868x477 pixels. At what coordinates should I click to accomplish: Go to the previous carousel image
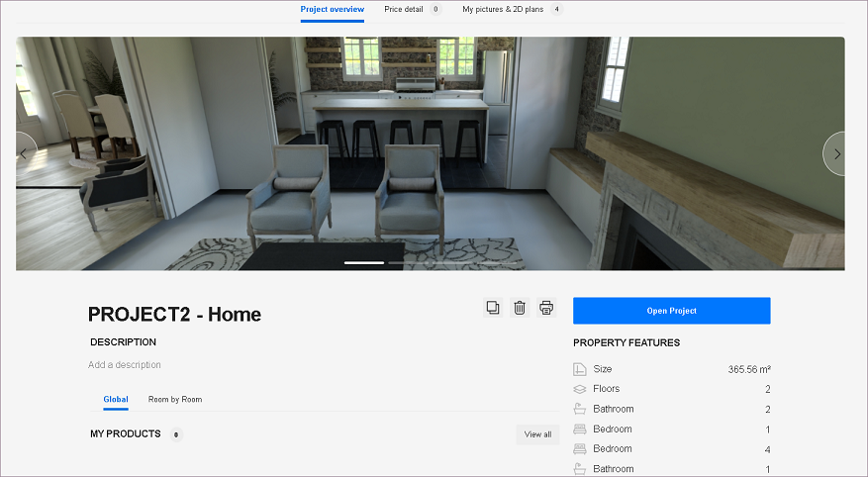(25, 153)
